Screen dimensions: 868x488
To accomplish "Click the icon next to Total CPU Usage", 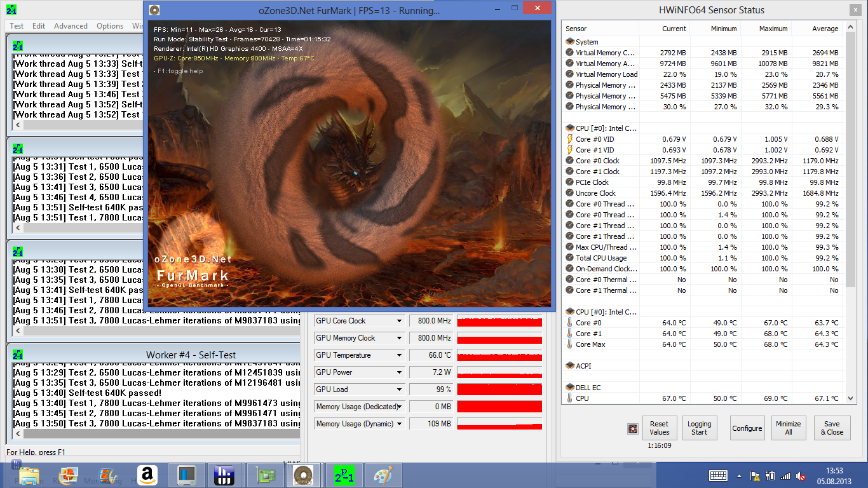I will tap(569, 258).
